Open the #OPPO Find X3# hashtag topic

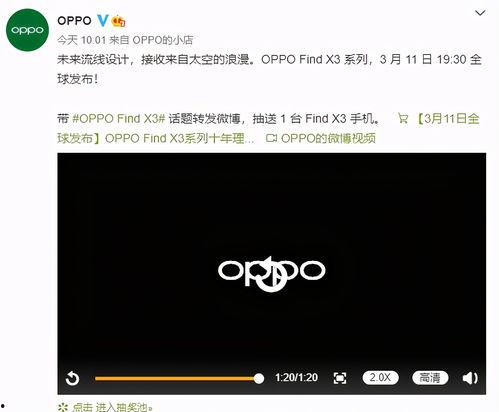point(119,119)
